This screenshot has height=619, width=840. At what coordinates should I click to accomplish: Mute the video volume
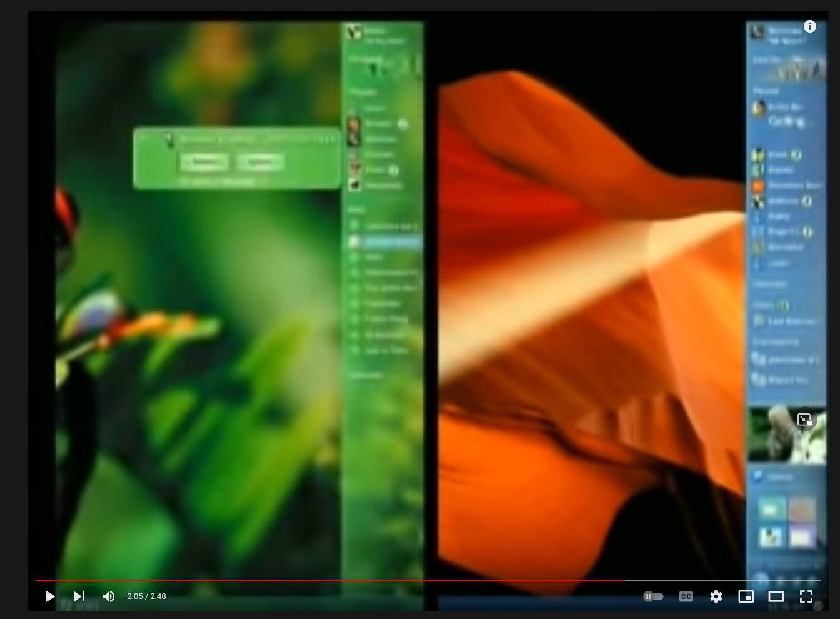point(109,596)
